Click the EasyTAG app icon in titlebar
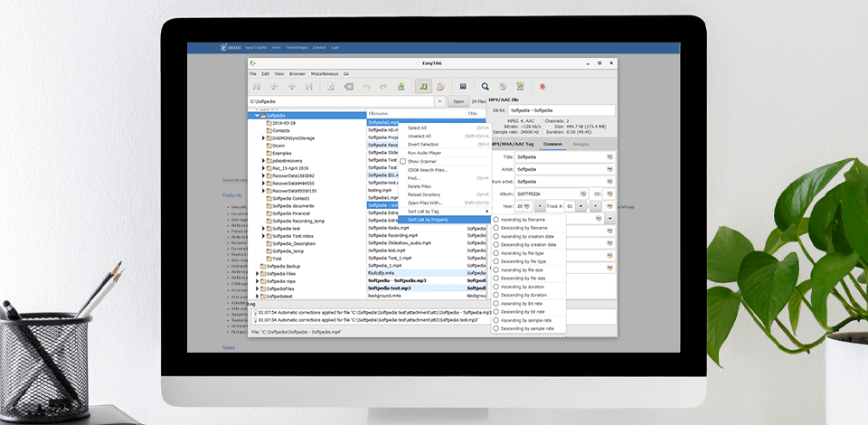This screenshot has width=868, height=425. 253,63
